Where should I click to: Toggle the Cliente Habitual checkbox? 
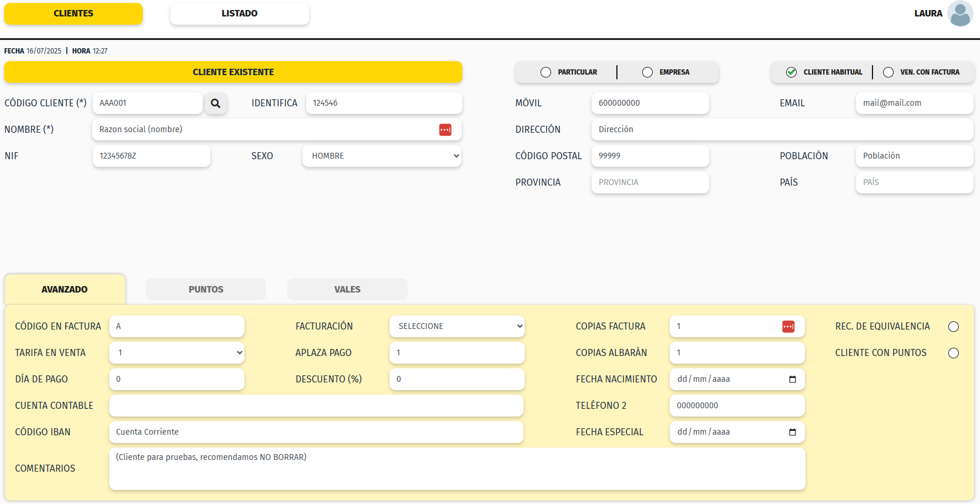pos(791,72)
